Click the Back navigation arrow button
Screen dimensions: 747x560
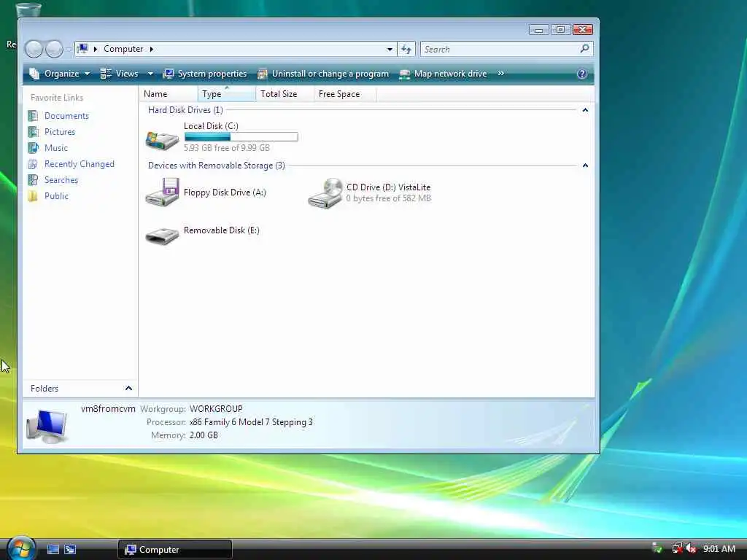(34, 49)
